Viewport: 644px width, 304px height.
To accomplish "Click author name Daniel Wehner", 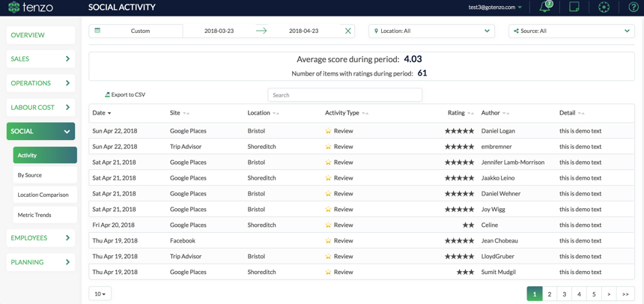I will (501, 193).
